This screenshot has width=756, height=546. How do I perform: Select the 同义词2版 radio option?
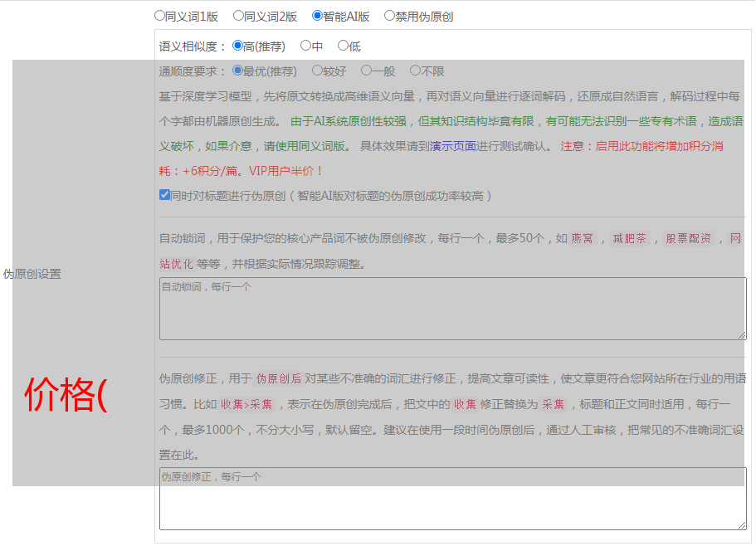pyautogui.click(x=239, y=16)
